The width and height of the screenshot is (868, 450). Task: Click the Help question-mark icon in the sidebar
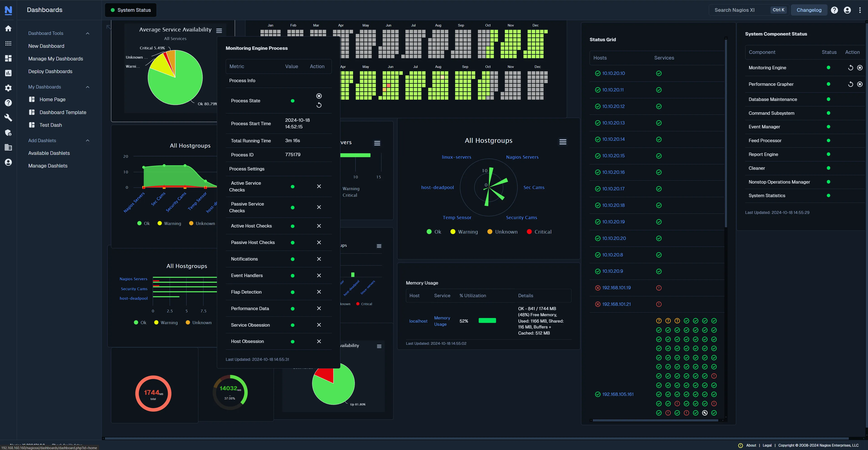tap(8, 103)
